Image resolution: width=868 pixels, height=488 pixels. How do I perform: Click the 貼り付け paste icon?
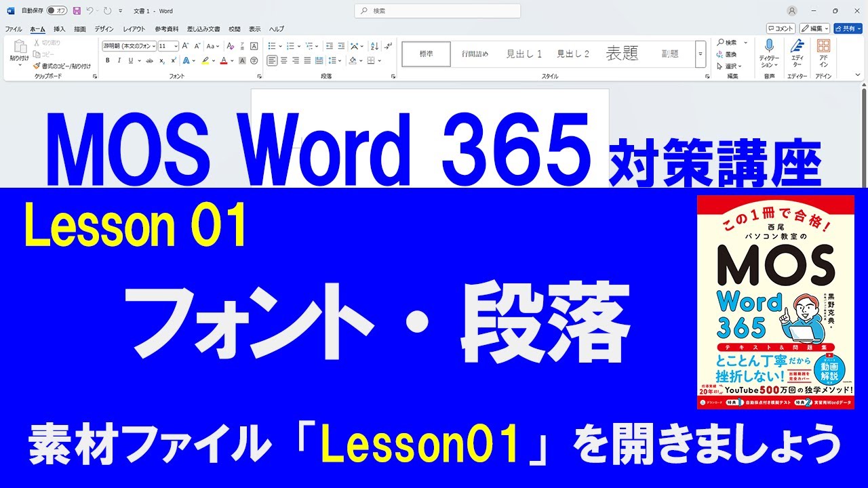pos(19,47)
